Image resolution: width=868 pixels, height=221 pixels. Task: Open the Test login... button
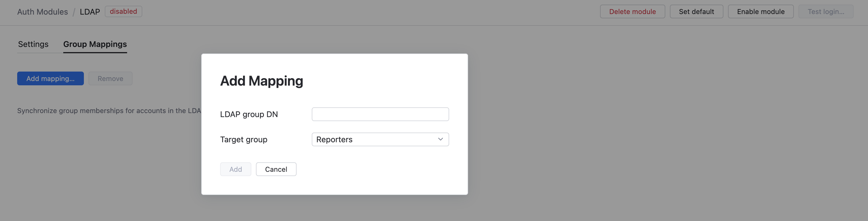pyautogui.click(x=826, y=11)
